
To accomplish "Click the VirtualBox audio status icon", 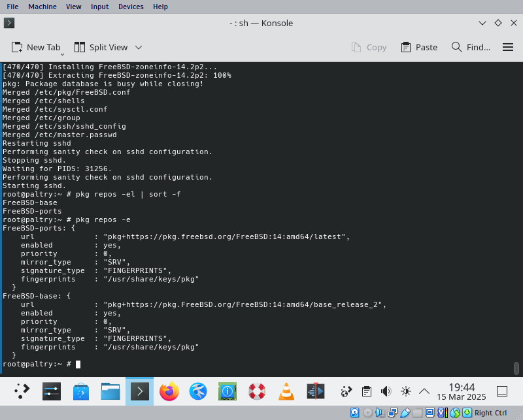I will [x=380, y=413].
